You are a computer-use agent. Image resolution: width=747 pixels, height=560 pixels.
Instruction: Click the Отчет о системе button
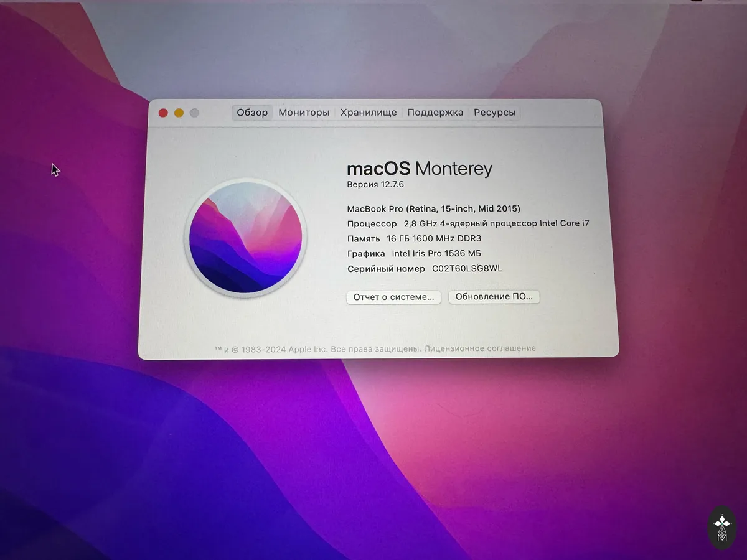(394, 297)
